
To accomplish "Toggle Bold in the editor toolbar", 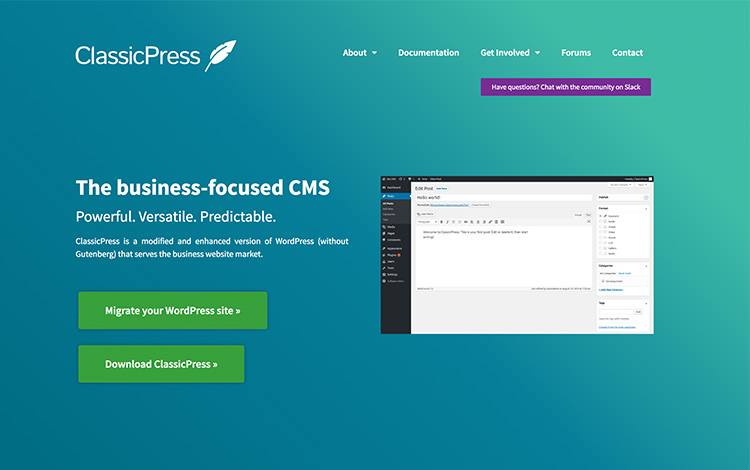I will coord(443,221).
